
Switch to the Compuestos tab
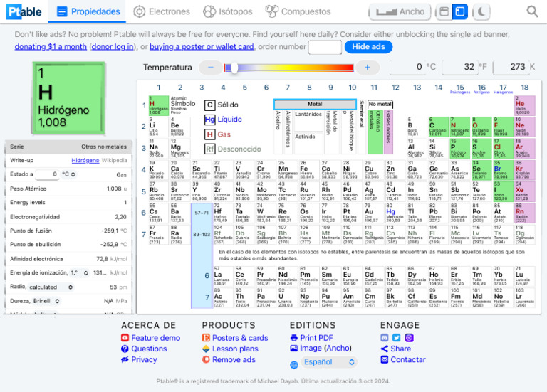(298, 11)
